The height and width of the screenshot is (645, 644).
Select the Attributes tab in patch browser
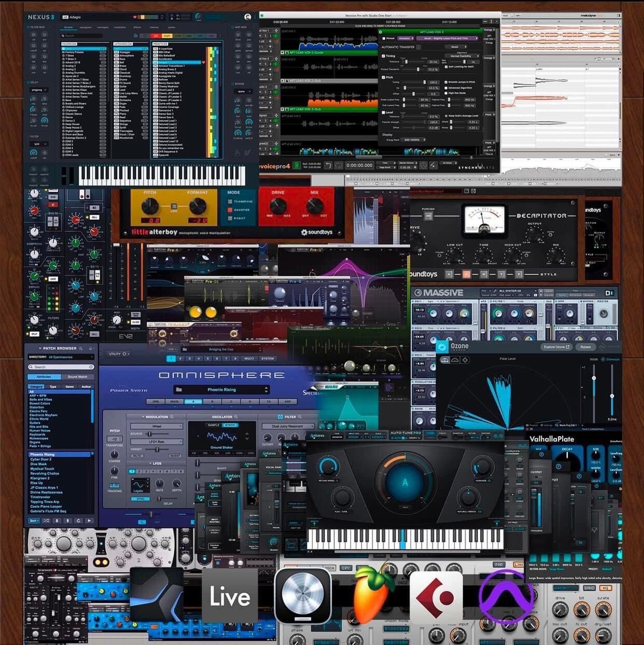pyautogui.click(x=44, y=377)
